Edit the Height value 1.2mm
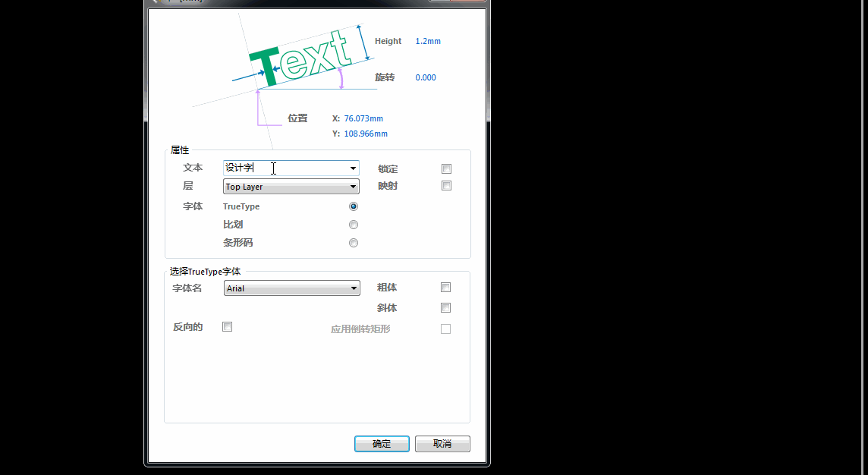 (x=427, y=41)
